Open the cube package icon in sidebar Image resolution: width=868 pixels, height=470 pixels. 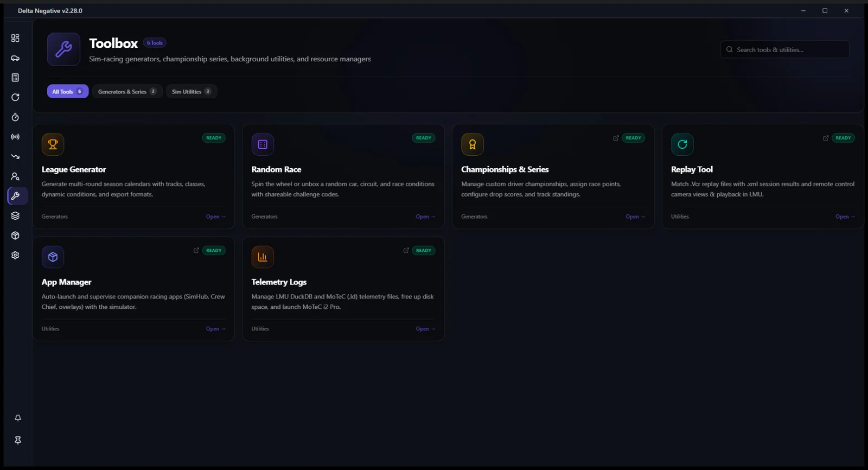(15, 236)
